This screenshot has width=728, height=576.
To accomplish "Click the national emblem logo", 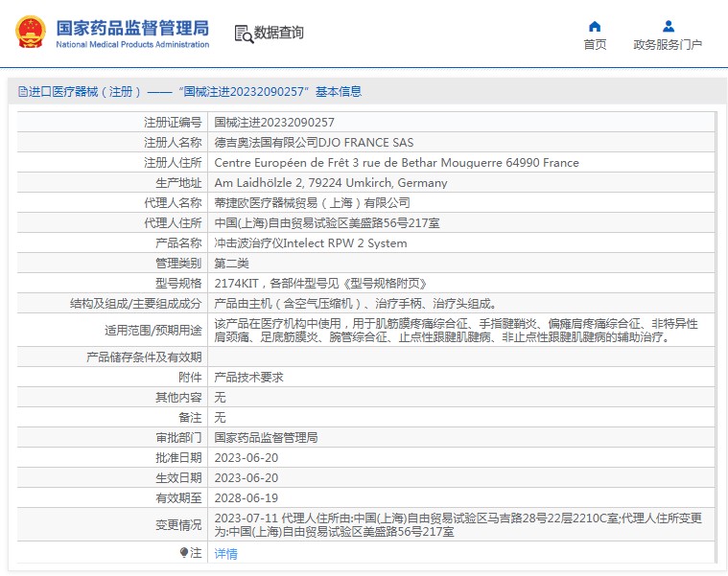I will (x=31, y=32).
